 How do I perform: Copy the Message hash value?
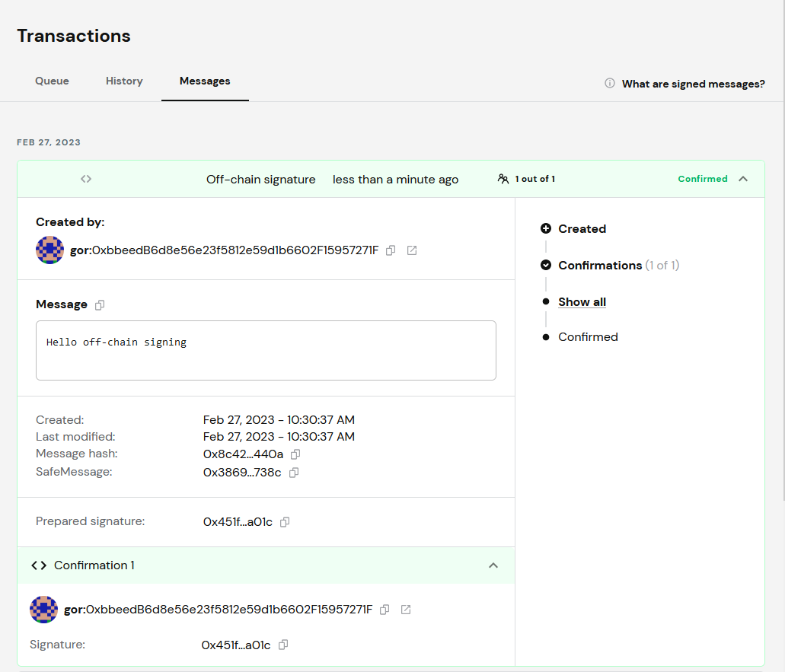(x=295, y=454)
